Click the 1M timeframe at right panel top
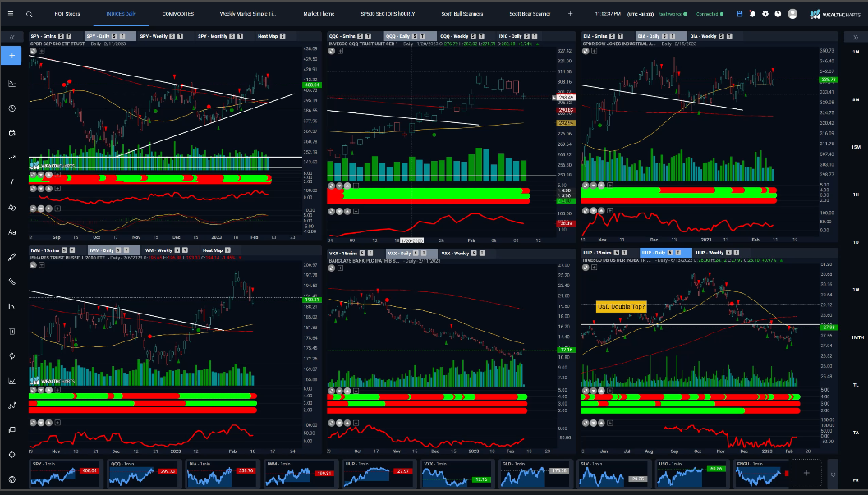Screen dimensions: 868x495 (x=856, y=52)
